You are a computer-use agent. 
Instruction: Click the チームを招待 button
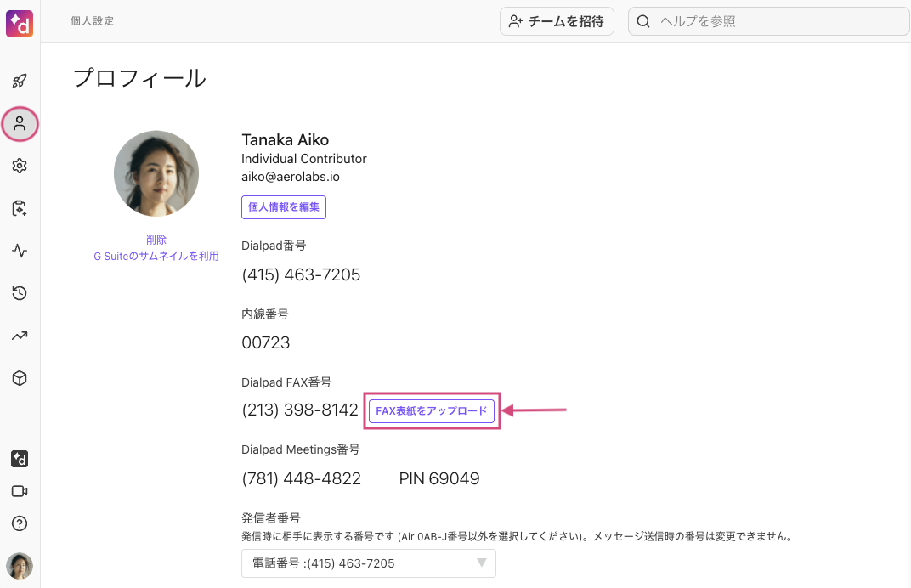tap(557, 22)
